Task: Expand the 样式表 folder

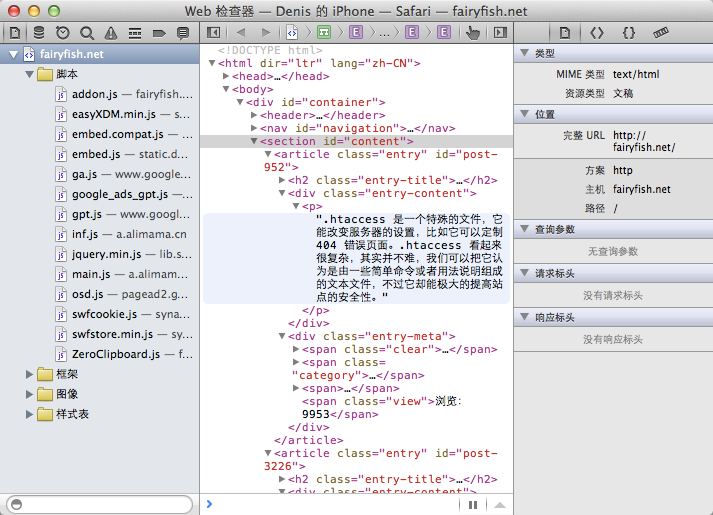Action: (x=29, y=414)
